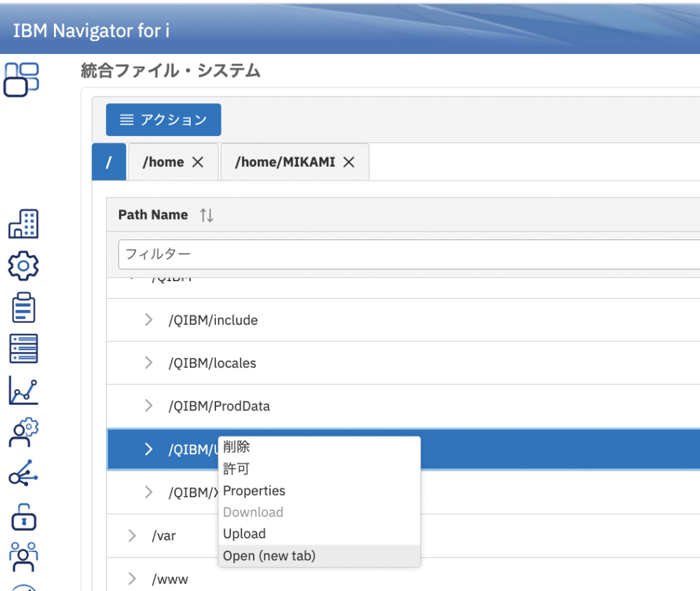
Task: Expand the /QIBM/ProdData folder
Action: coord(149,406)
